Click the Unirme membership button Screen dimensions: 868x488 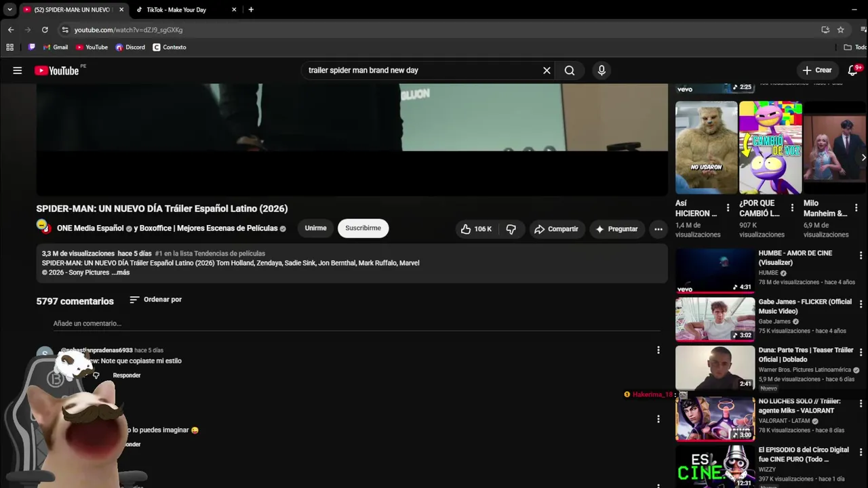click(315, 228)
